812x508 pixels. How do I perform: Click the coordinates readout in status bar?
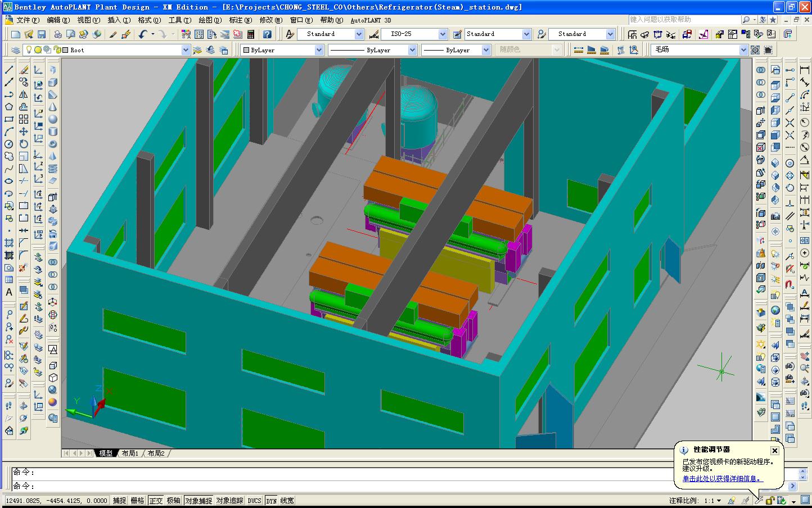[x=57, y=501]
